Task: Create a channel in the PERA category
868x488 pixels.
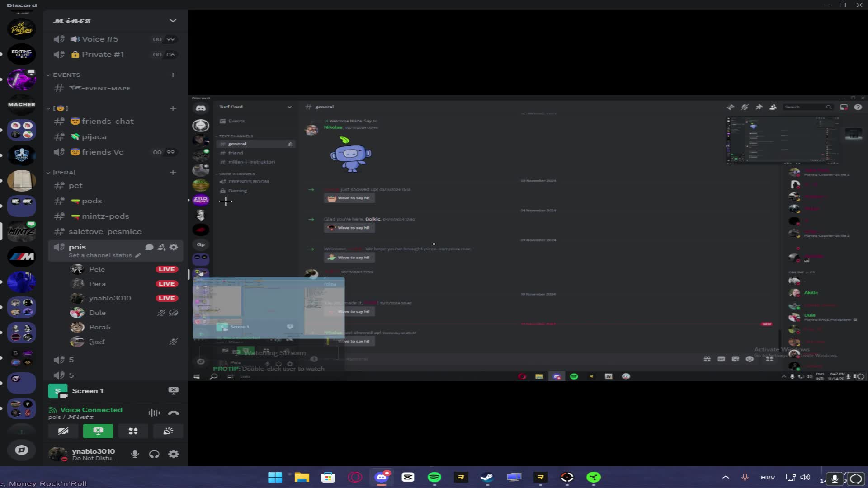Action: [x=173, y=173]
